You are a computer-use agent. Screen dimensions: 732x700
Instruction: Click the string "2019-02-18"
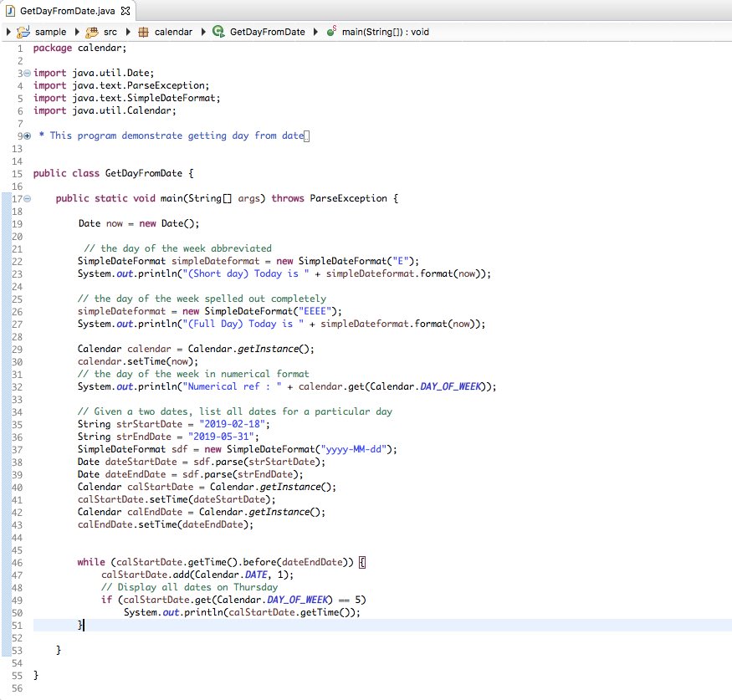(x=232, y=424)
